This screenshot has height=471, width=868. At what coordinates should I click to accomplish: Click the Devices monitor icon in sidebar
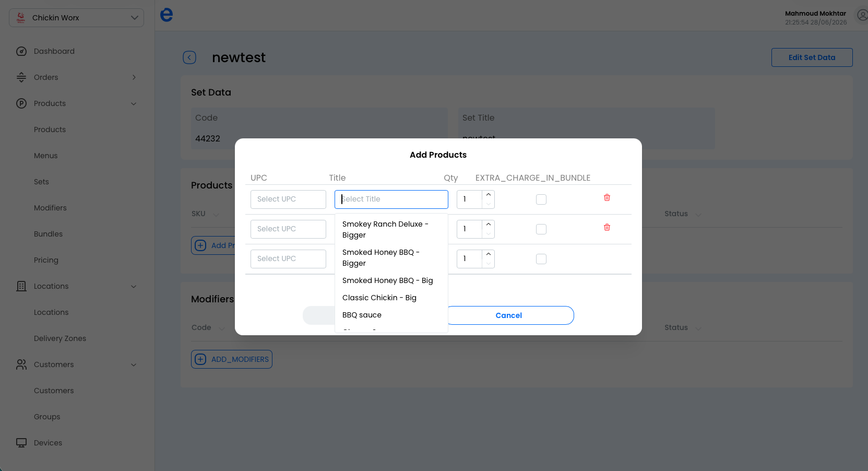[21, 443]
